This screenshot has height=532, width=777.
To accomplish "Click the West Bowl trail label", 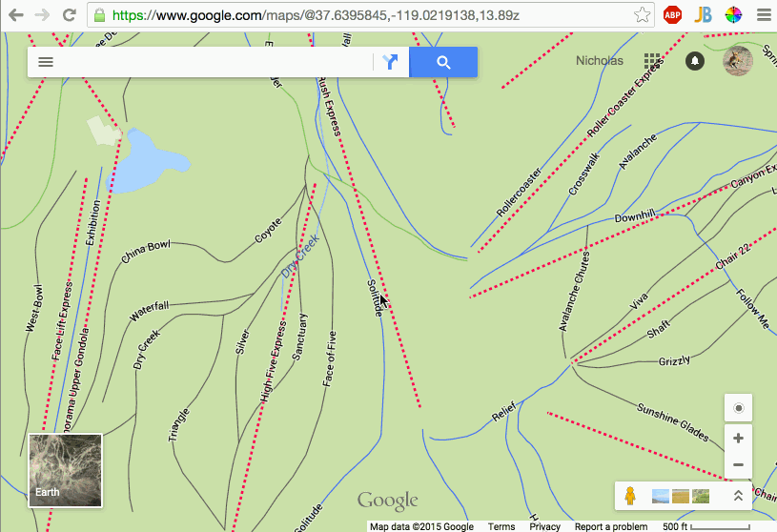I will [x=34, y=308].
